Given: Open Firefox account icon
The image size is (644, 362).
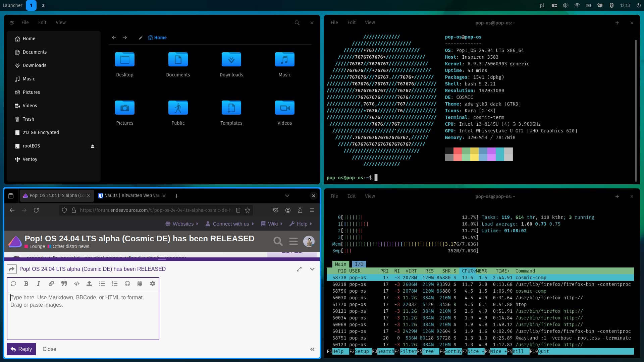Looking at the screenshot, I should pyautogui.click(x=288, y=210).
